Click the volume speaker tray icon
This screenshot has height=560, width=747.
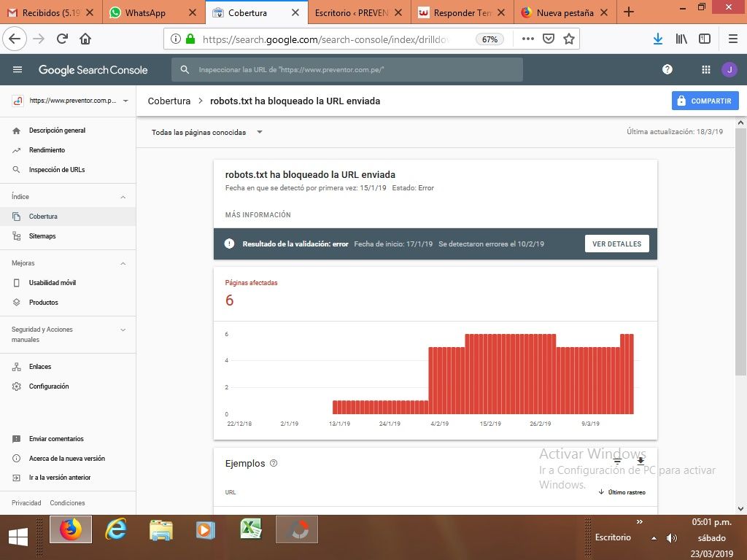[672, 538]
